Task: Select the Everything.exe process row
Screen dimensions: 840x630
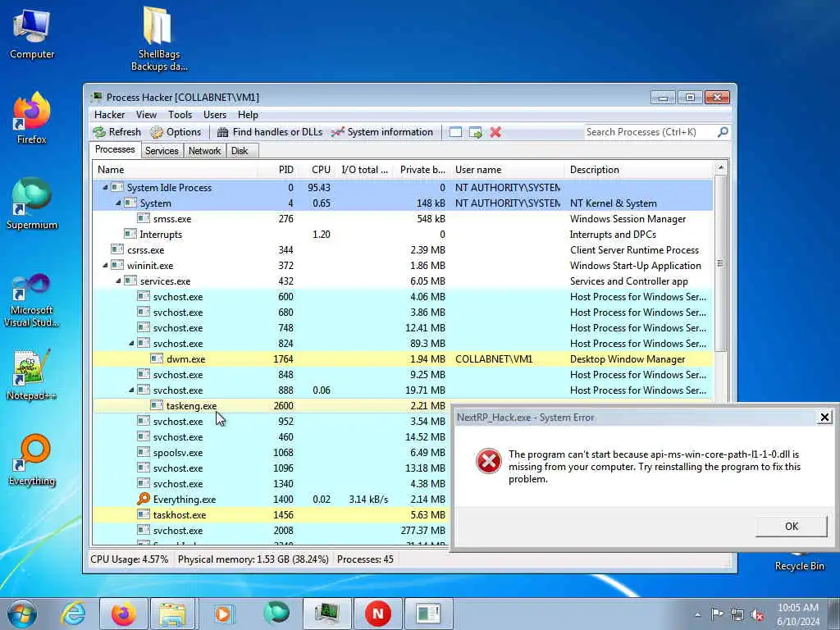Action: click(272, 500)
